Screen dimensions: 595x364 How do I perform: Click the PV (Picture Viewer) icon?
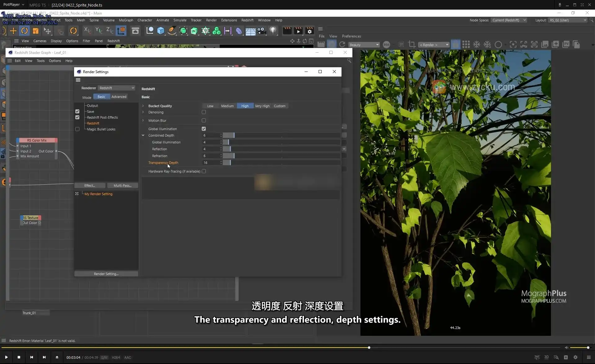tap(566, 44)
